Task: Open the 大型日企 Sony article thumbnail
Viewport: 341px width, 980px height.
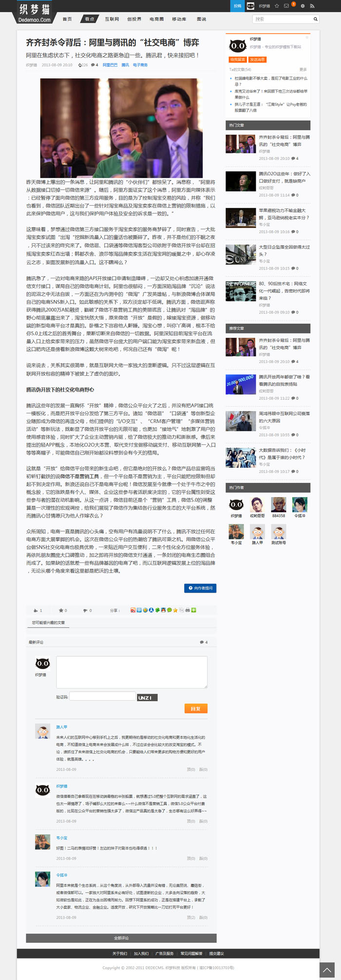Action: (x=241, y=254)
